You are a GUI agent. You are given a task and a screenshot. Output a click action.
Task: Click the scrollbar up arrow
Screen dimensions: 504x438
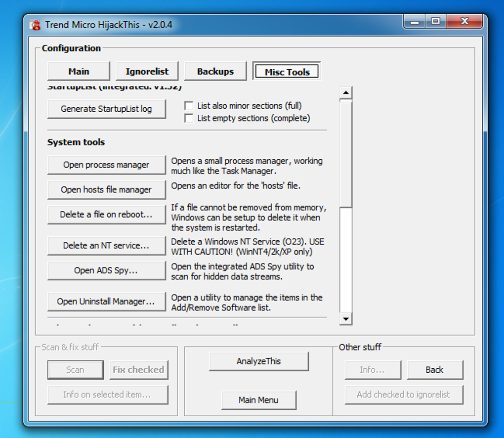(346, 92)
